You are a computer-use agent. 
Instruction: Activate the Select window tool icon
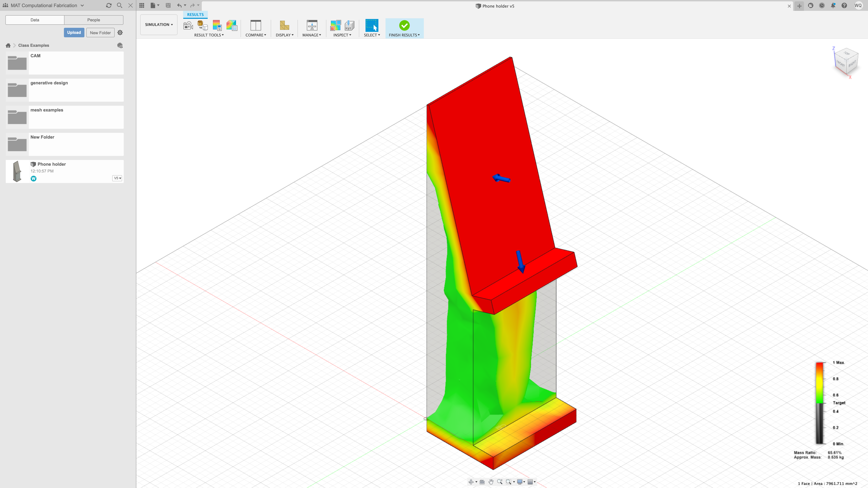[372, 26]
